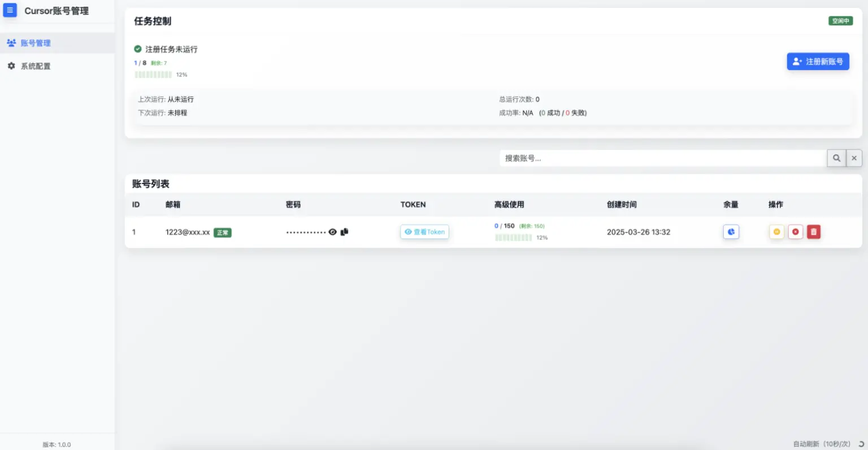This screenshot has height=450, width=868.
Task: Click the Cursor账号管理 title
Action: coord(57,11)
